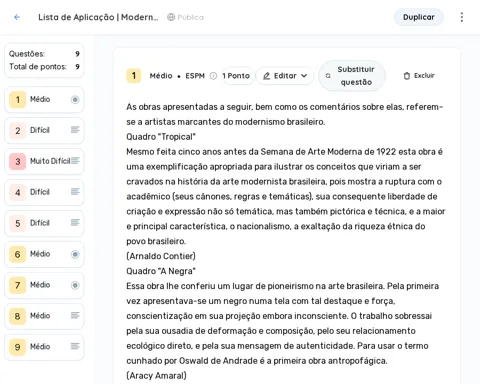480x384 pixels.
Task: Click the multiple-choice icon on question 6
Action: (75, 254)
